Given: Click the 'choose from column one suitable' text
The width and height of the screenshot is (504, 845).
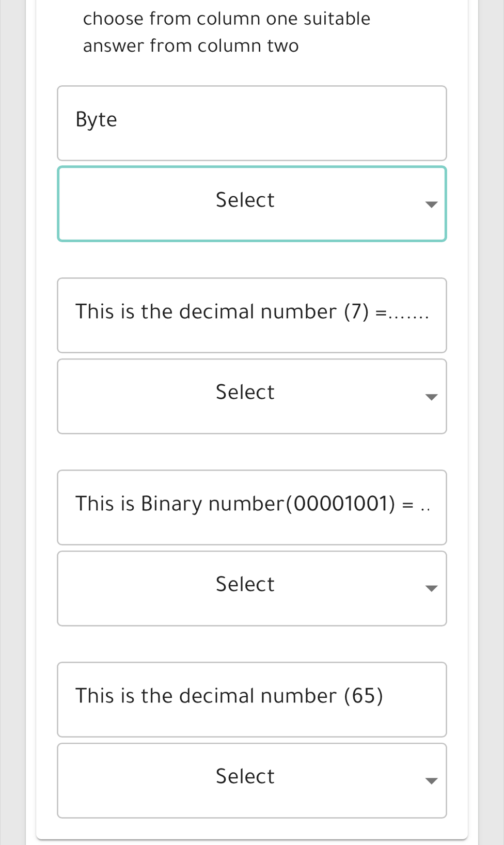Looking at the screenshot, I should [227, 19].
